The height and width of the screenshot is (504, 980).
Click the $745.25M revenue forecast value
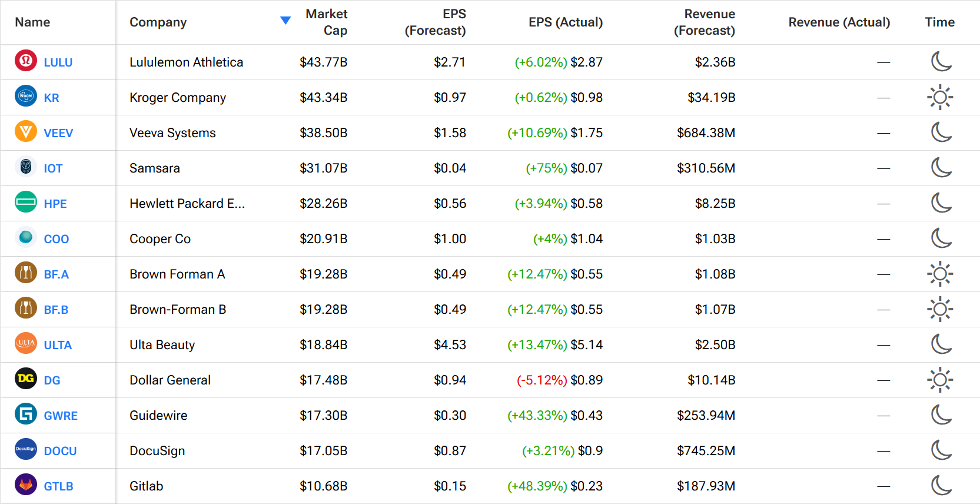pos(706,451)
